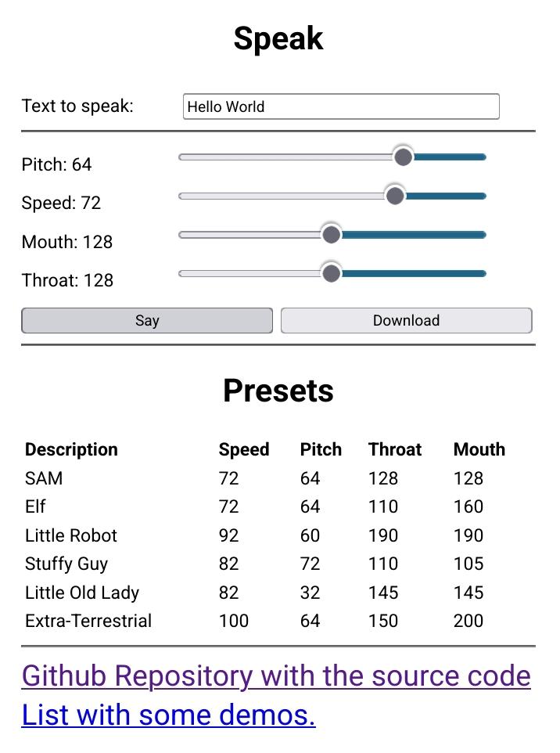Click the Pitch column header in Presets
560x753 pixels.
point(321,449)
